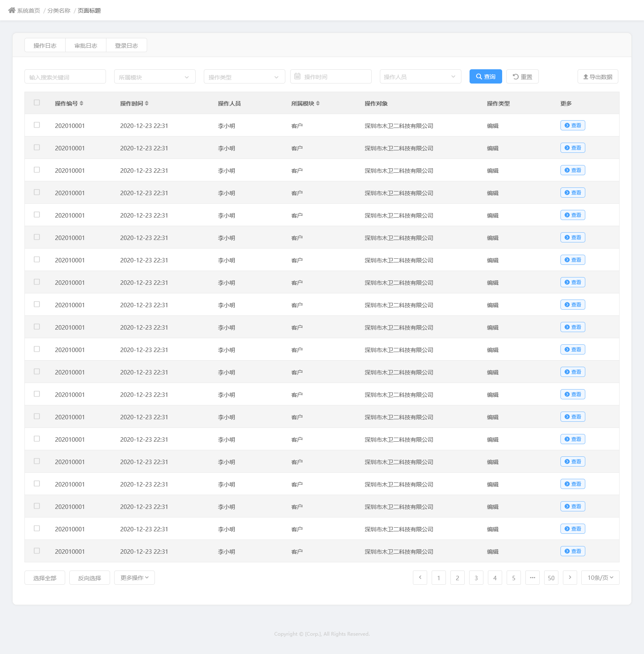This screenshot has height=654, width=644.
Task: Check the second row's checkbox
Action: click(37, 148)
